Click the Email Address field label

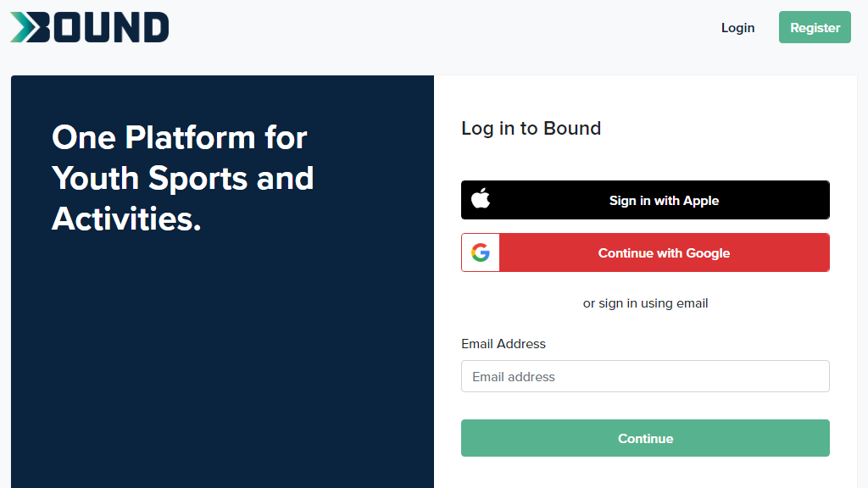click(x=504, y=344)
